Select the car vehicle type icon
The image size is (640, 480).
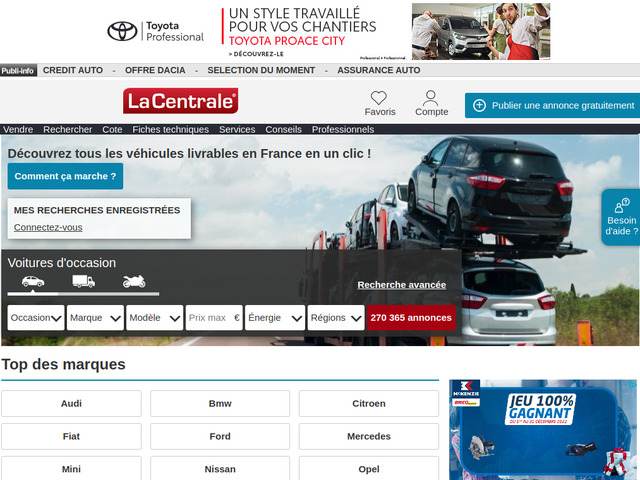(33, 281)
